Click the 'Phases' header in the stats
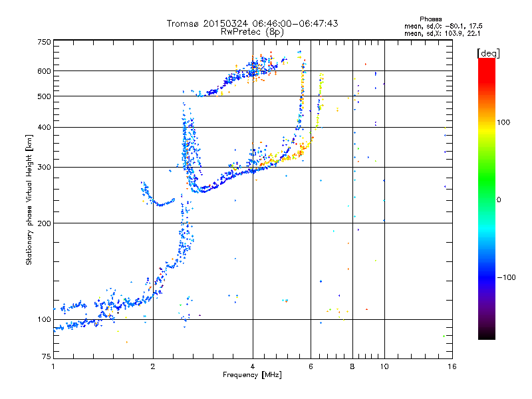Image resolution: width=532 pixels, height=399 pixels. click(430, 19)
